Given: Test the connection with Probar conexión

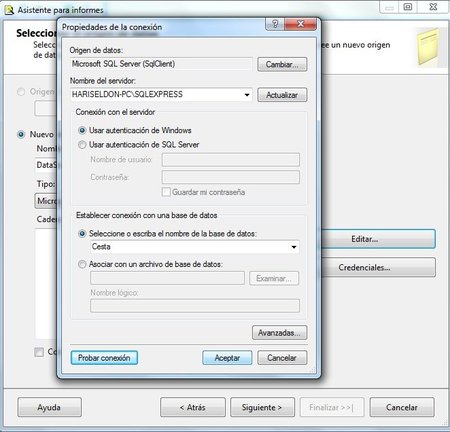Looking at the screenshot, I should [104, 358].
